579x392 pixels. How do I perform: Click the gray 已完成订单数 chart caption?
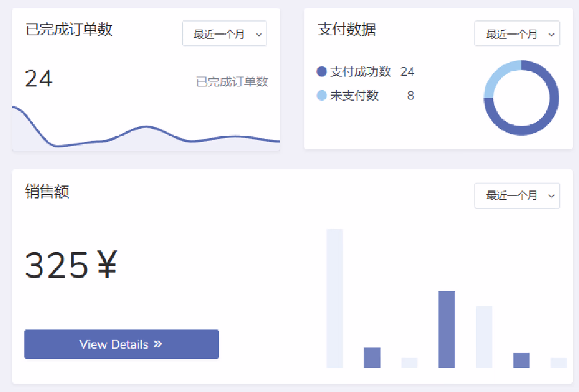[232, 82]
